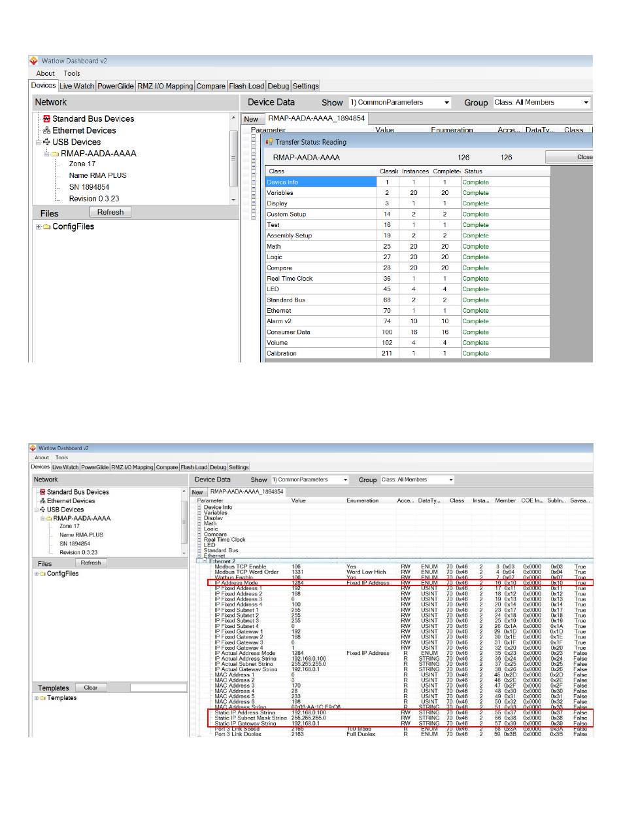Expand ConfigFiles in the Transfer Status window

[39, 227]
